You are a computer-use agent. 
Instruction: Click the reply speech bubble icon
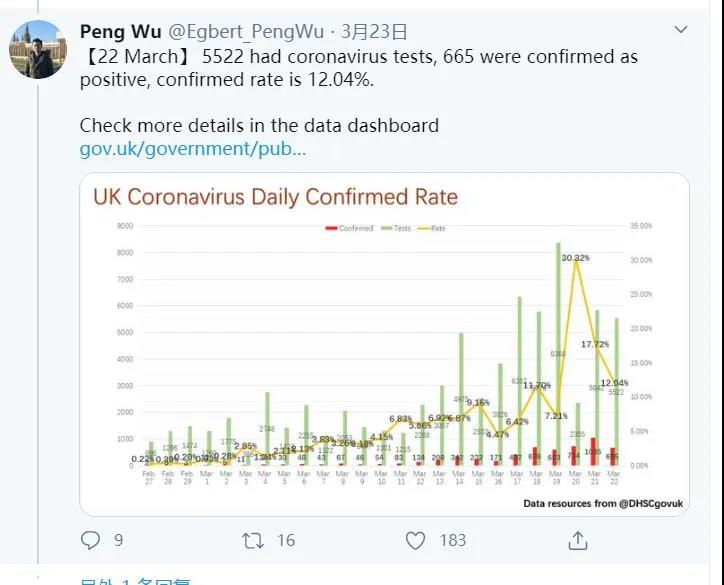point(91,540)
